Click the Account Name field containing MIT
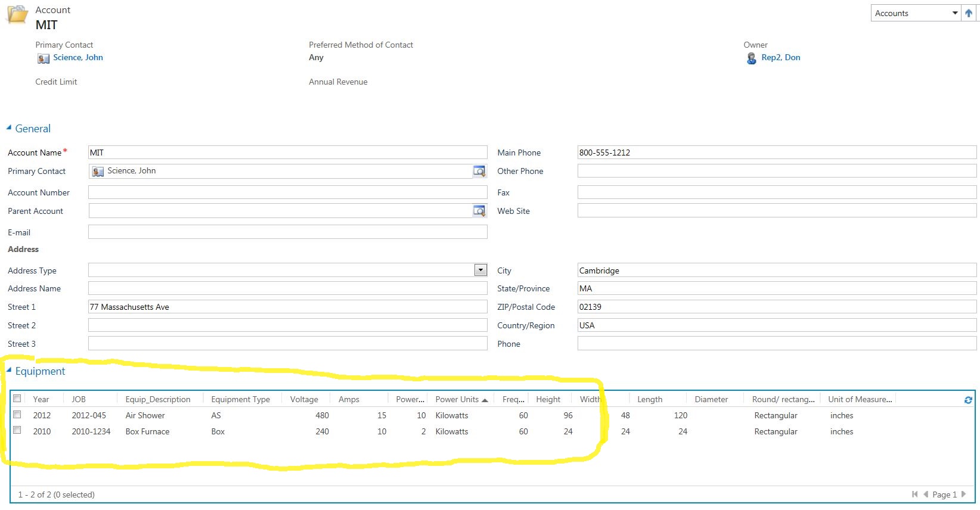Screen dimensions: 980x510 coord(287,153)
